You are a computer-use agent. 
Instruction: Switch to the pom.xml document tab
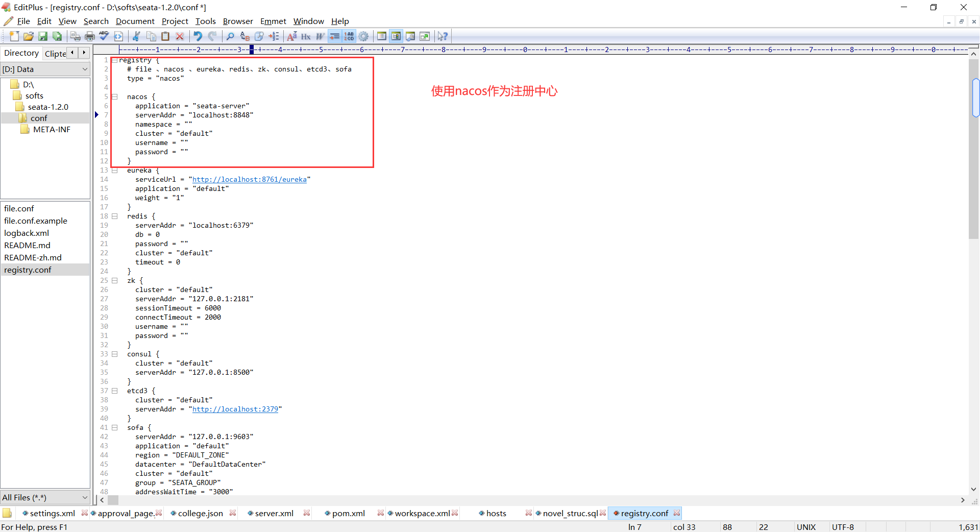pos(348,513)
